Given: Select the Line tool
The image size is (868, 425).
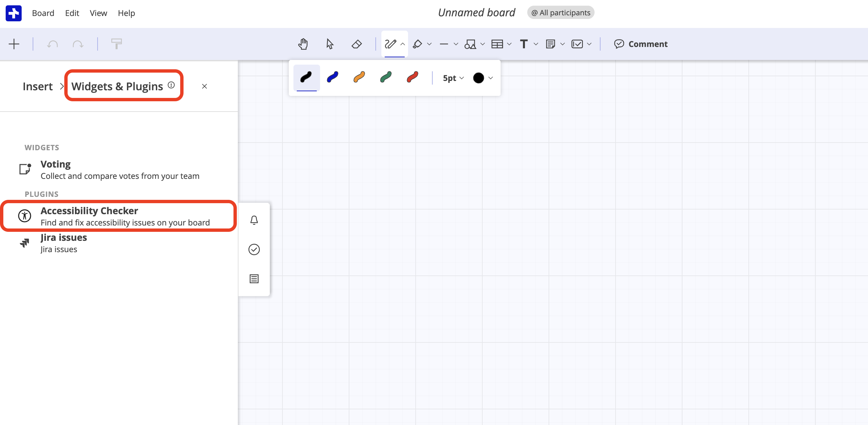Looking at the screenshot, I should [444, 44].
